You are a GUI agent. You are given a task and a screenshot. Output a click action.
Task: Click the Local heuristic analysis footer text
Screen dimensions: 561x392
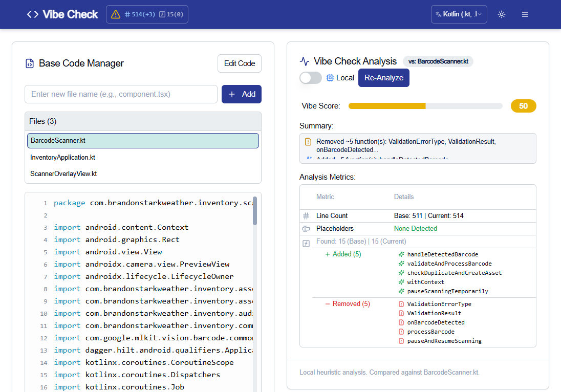point(389,373)
